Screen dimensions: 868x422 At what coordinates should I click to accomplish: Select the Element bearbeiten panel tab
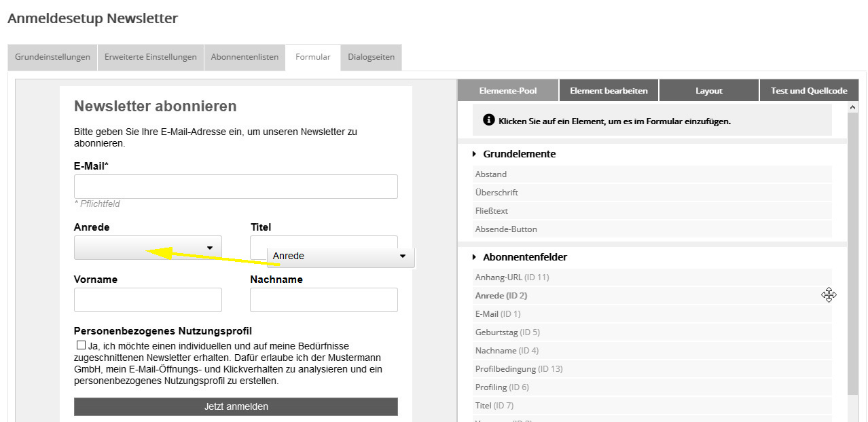pyautogui.click(x=609, y=91)
